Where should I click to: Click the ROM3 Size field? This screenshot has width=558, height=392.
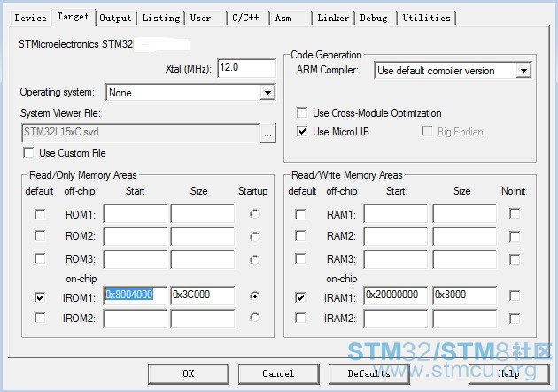tap(203, 259)
